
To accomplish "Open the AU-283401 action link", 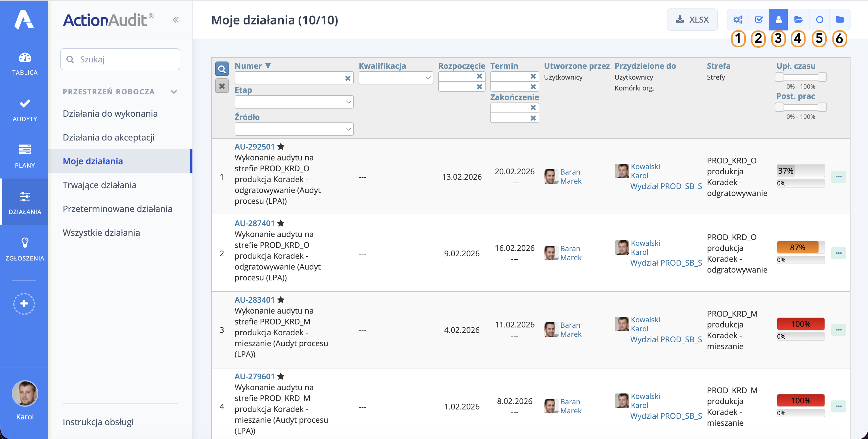I will pos(255,300).
